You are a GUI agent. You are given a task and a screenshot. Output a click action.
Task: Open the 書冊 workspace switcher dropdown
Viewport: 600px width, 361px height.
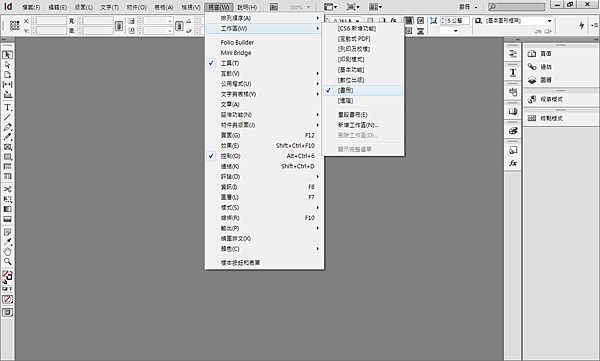tap(468, 7)
